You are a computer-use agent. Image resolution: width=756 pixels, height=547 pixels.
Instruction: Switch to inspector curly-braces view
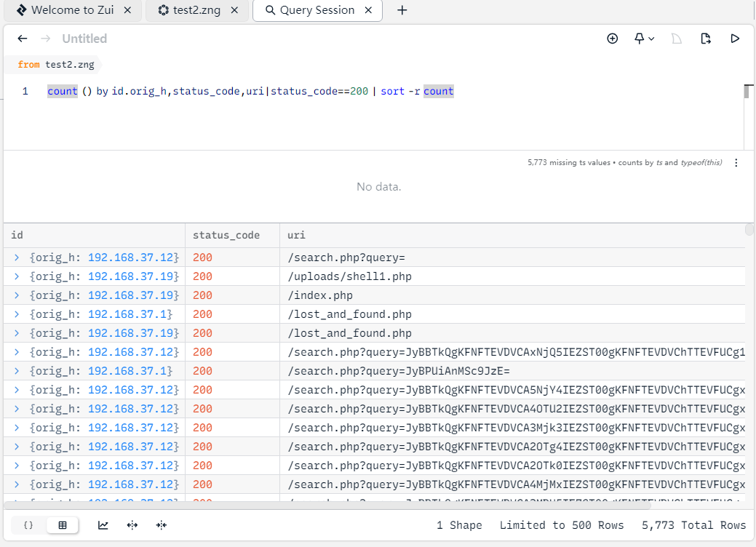pos(29,525)
